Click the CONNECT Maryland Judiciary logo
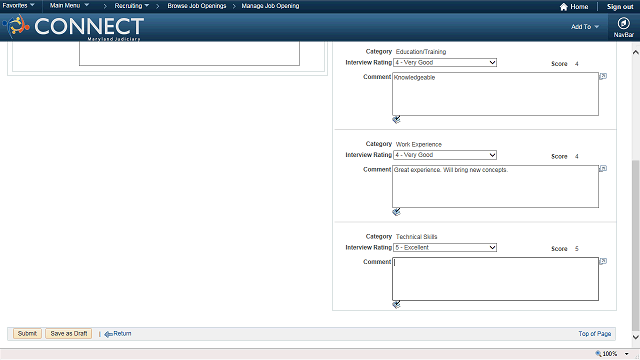The height and width of the screenshot is (360, 640). coord(73,27)
